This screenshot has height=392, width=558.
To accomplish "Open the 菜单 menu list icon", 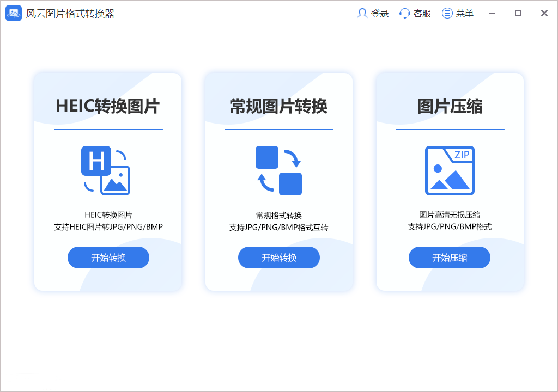I will click(x=447, y=13).
